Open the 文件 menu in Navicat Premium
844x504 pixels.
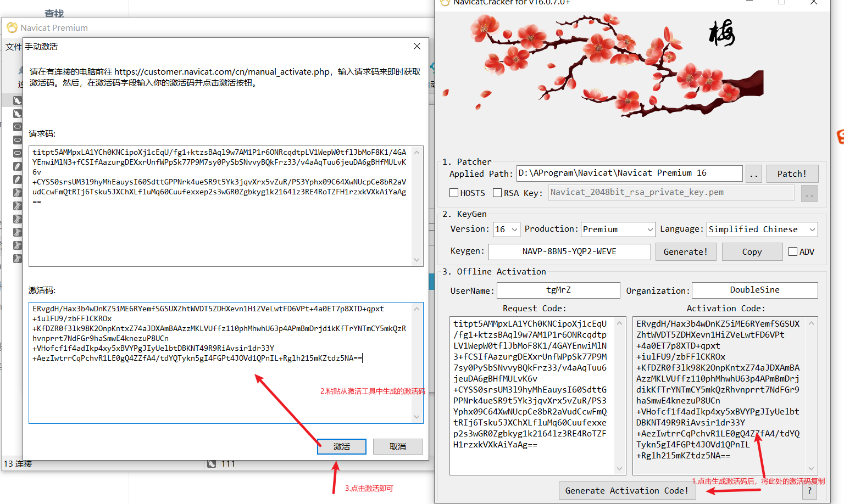pyautogui.click(x=14, y=47)
